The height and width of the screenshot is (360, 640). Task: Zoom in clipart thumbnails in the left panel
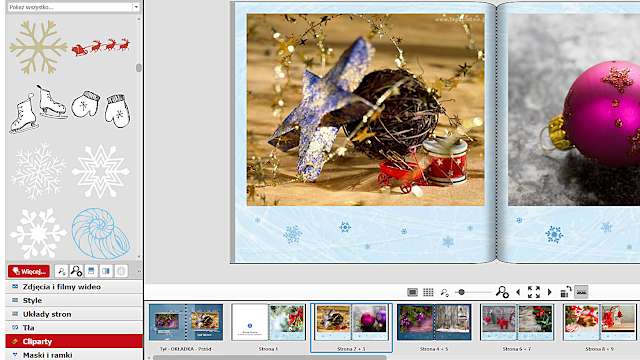click(x=76, y=271)
